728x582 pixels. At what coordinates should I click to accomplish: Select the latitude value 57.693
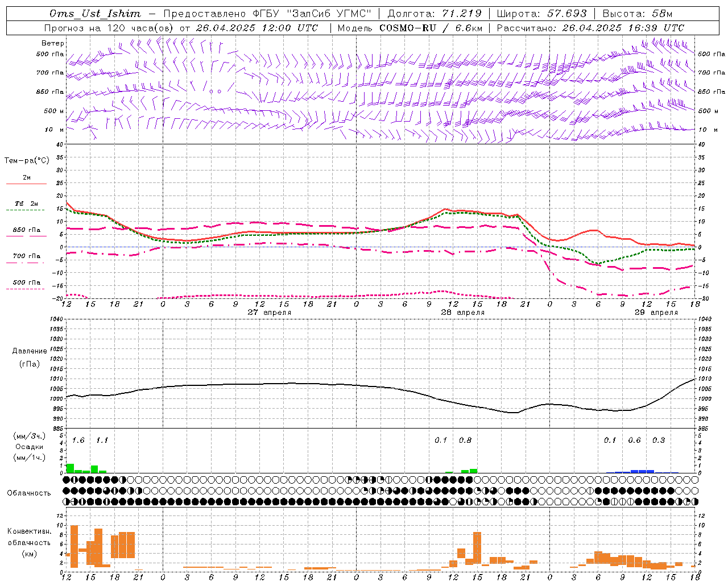tap(567, 14)
